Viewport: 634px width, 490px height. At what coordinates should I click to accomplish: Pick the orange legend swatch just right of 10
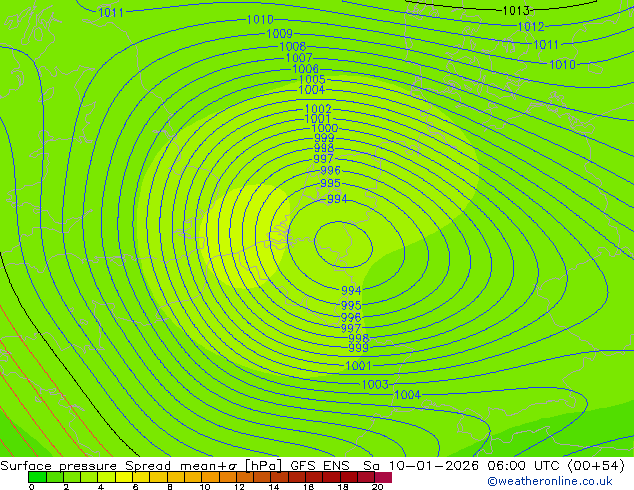tap(210, 477)
